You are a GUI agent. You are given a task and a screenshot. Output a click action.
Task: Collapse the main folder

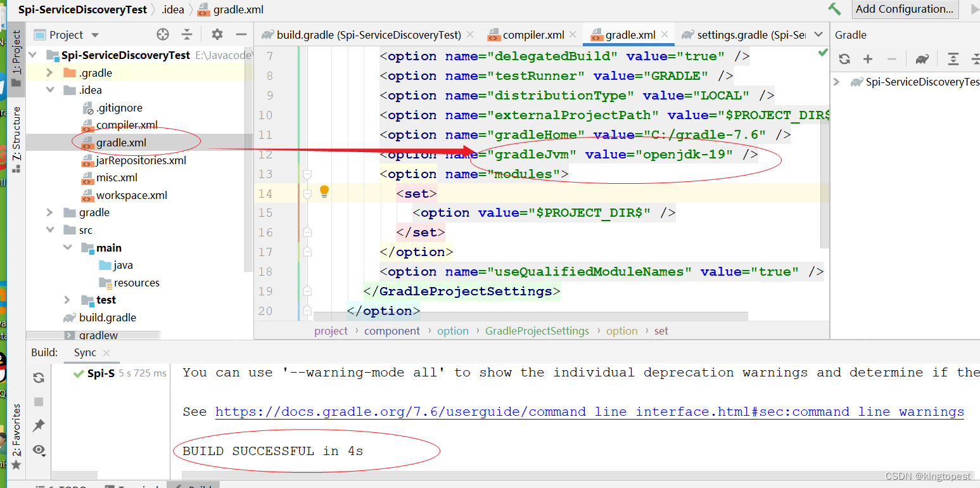click(67, 248)
